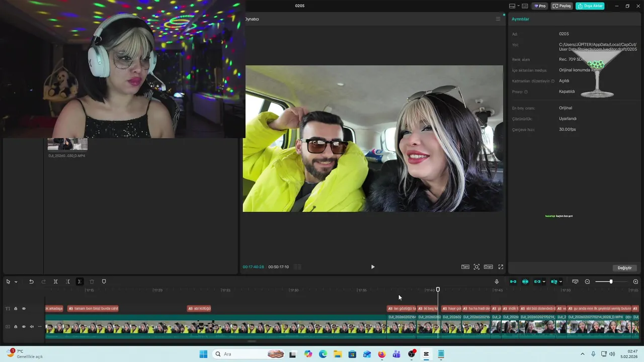Select caption clip 'abi bizi dolandırdı'
Image resolution: width=644 pixels, height=362 pixels.
[537, 309]
